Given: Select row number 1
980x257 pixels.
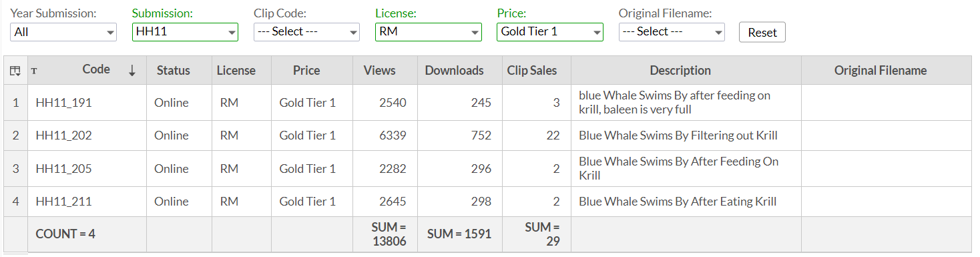Looking at the screenshot, I should coord(16,103).
